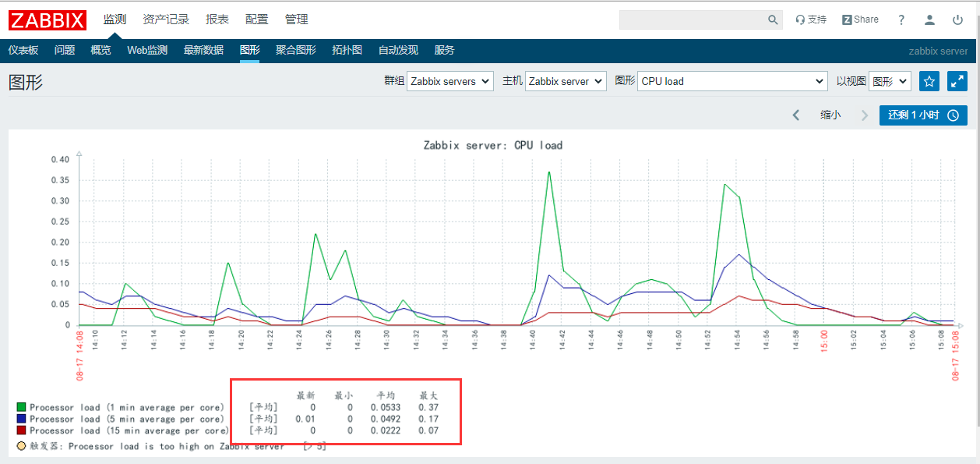This screenshot has width=980, height=464.
Task: Click Processor load (15 min average per core)
Action: (x=129, y=430)
